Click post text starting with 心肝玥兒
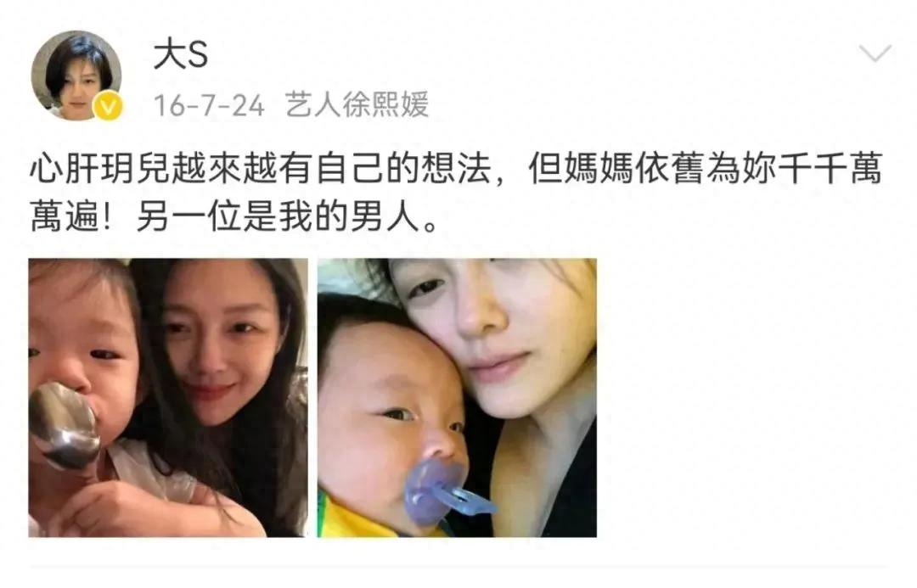 [x=456, y=194]
